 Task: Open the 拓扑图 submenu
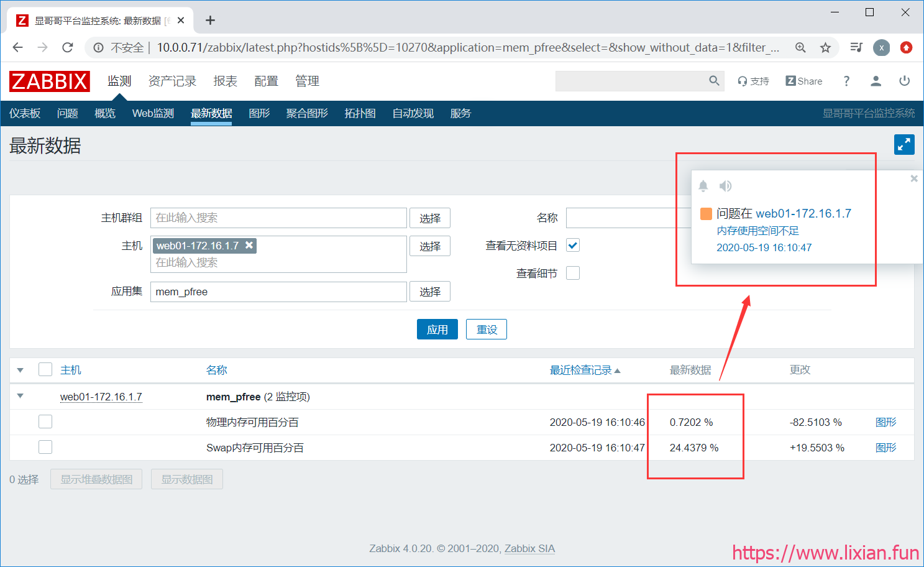point(360,113)
